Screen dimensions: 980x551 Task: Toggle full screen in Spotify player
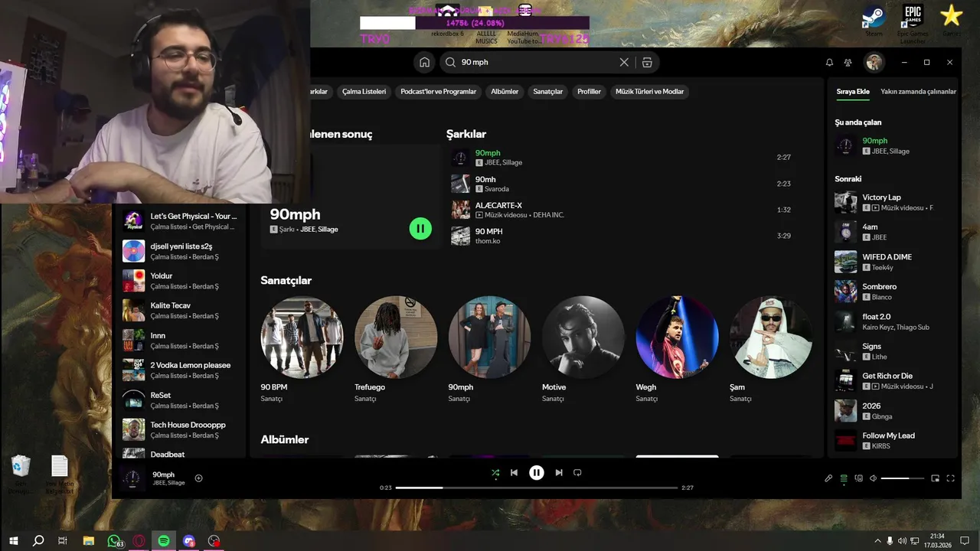(950, 478)
